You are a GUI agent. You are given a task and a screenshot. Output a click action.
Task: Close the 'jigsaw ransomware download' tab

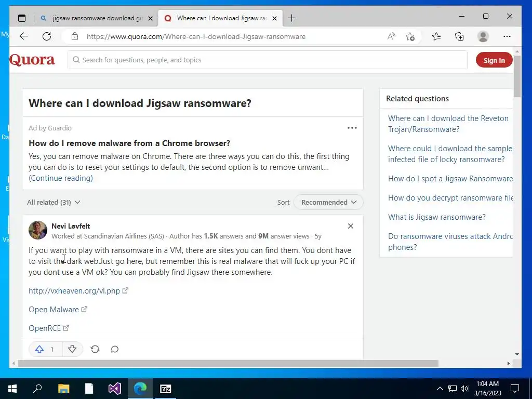click(151, 18)
